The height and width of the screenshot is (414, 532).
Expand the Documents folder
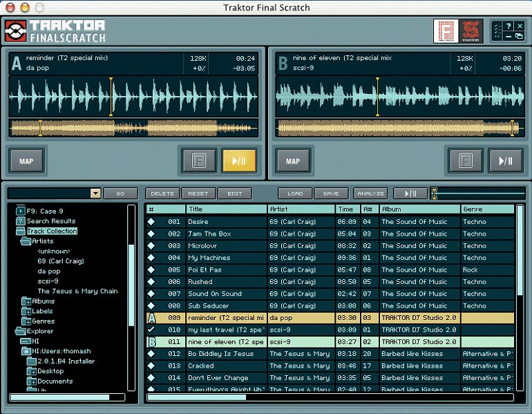click(x=32, y=381)
